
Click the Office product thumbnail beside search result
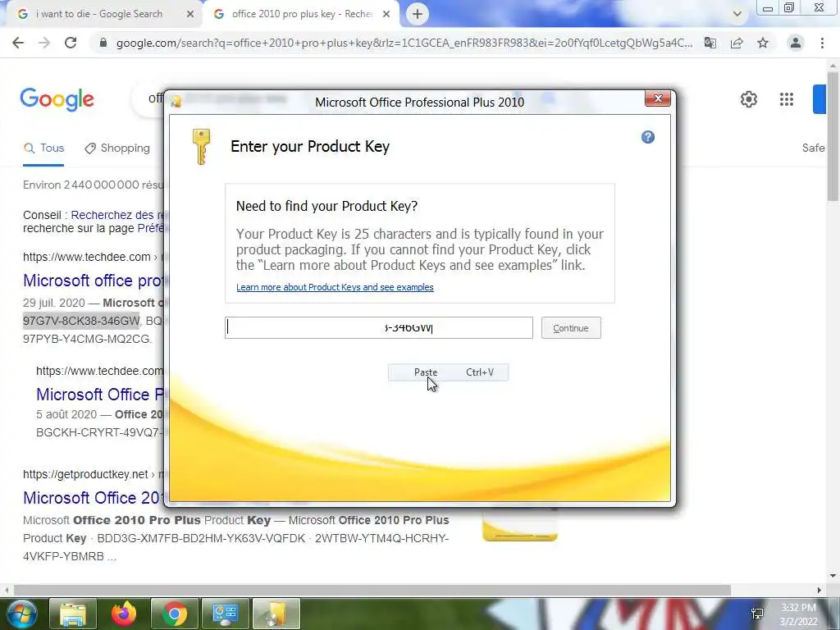point(519,524)
